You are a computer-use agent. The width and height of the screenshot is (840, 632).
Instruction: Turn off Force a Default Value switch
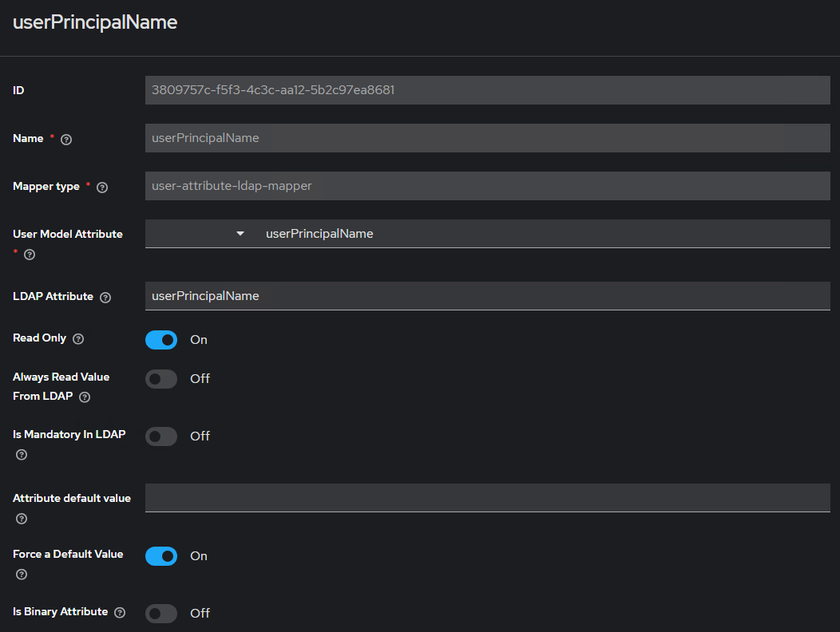point(161,556)
